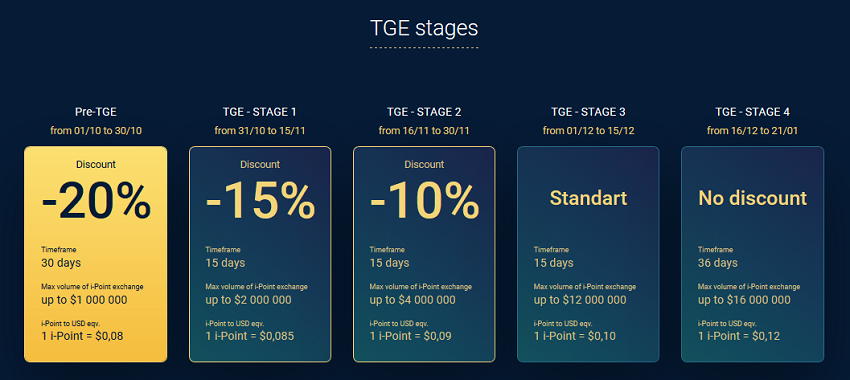850x380 pixels.
Task: Click the No discount label
Action: 752,198
